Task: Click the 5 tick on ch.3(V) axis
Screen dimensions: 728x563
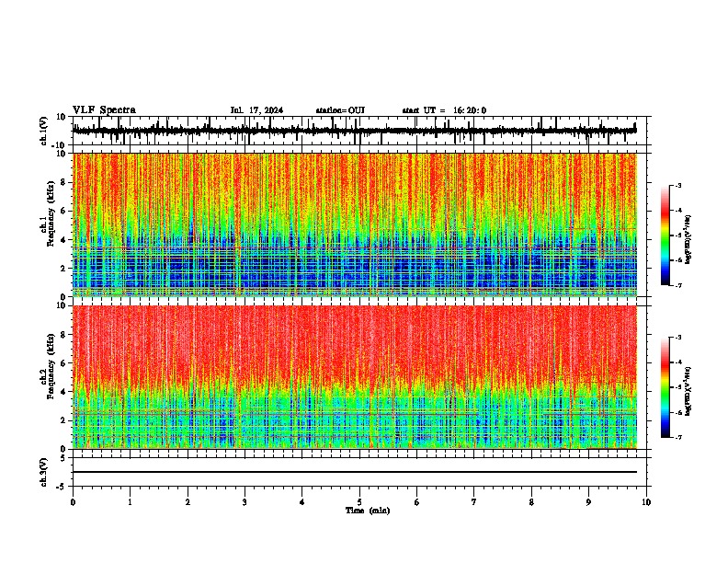Action: 64,457
